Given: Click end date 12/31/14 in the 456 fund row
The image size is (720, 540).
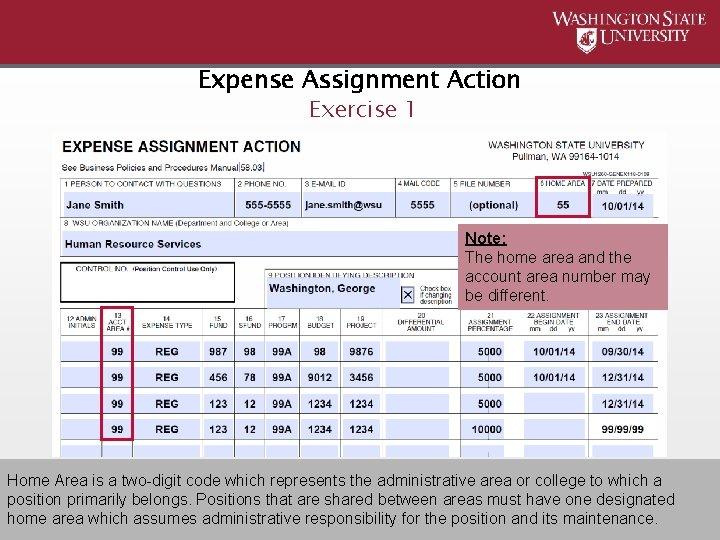Looking at the screenshot, I should pos(622,377).
